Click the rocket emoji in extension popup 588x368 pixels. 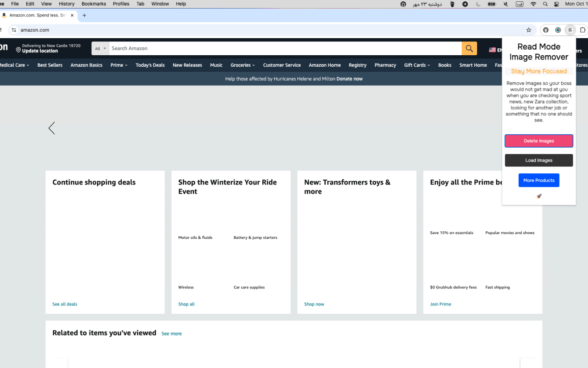pos(539,196)
